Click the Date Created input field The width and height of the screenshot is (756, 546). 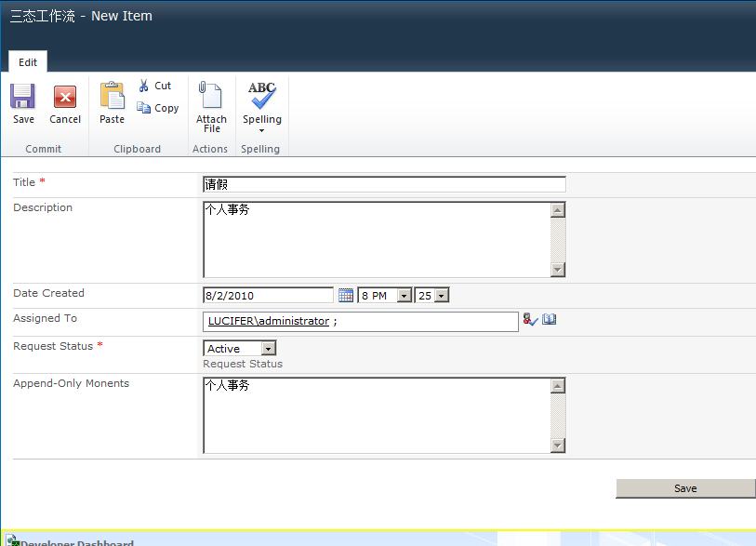(x=268, y=295)
